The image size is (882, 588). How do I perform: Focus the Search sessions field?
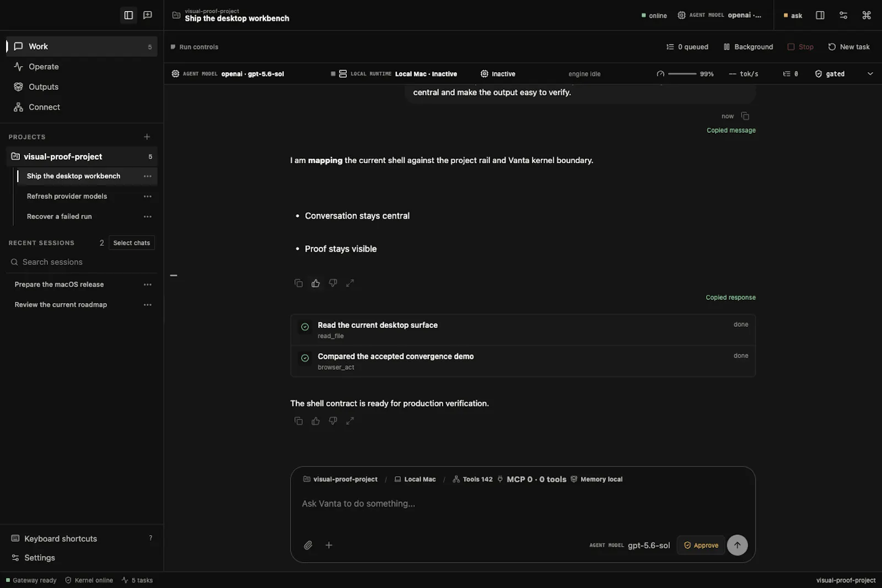pos(82,262)
